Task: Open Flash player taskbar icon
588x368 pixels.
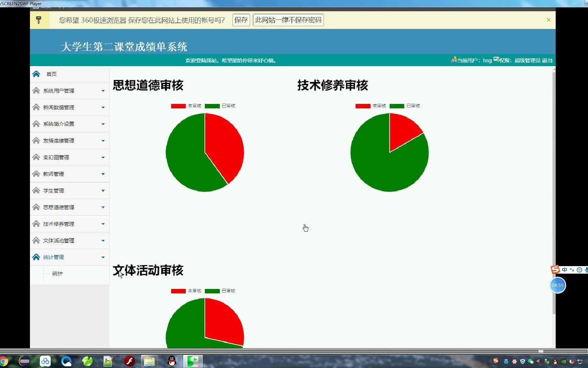Action: 129,361
